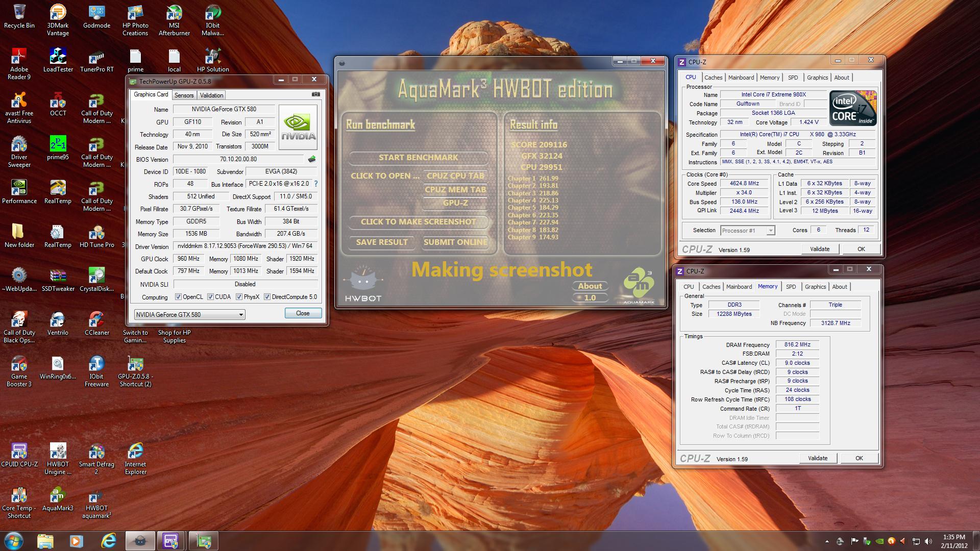The height and width of the screenshot is (551, 980).
Task: Select the TunerPro RT desktop icon
Action: pyautogui.click(x=96, y=60)
